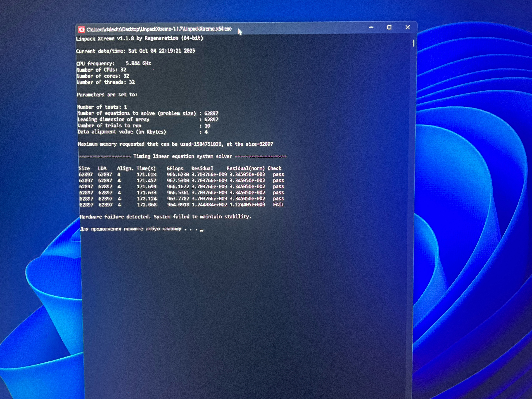Click the 'Timing linear equation system solver' heading

pyautogui.click(x=183, y=156)
